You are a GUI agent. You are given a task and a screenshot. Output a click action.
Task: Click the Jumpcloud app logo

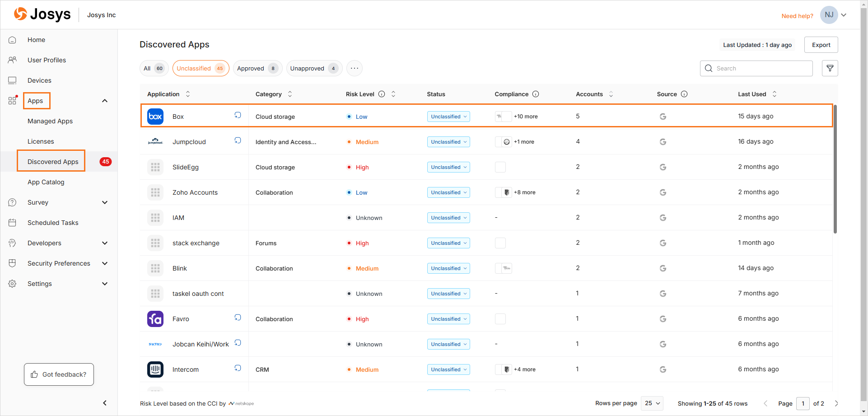click(155, 142)
